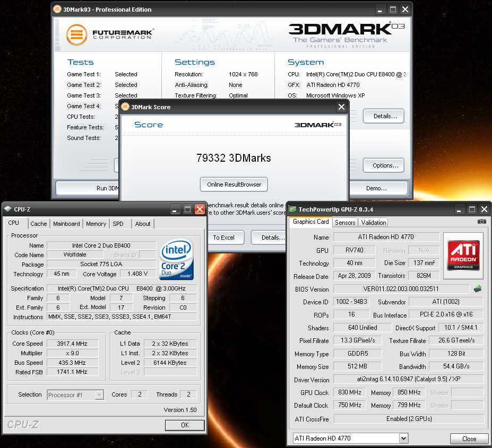Image resolution: width=492 pixels, height=448 pixels.
Task: Click the ATI Radeon logo in GPU-Z
Action: click(463, 255)
